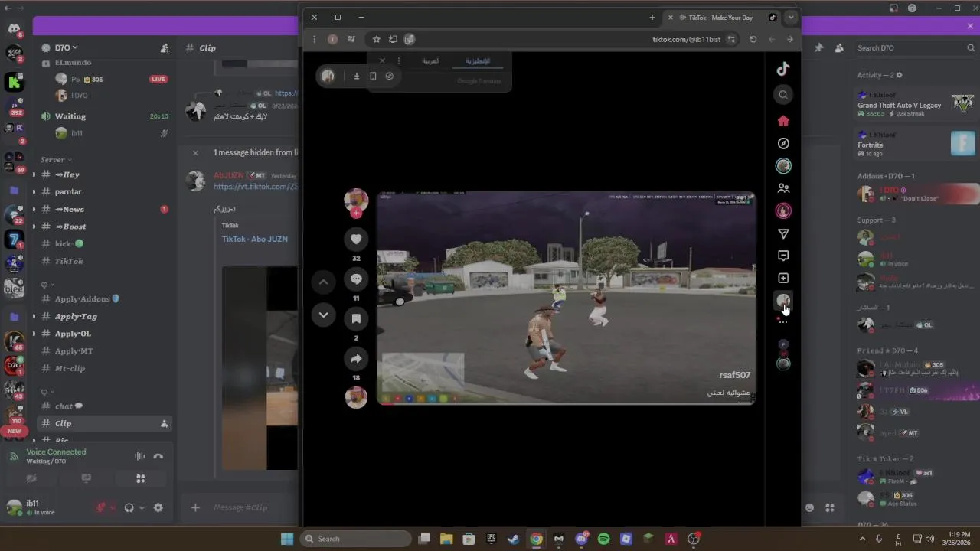980x551 pixels.
Task: Open the Mt-clip channel
Action: tap(105, 368)
